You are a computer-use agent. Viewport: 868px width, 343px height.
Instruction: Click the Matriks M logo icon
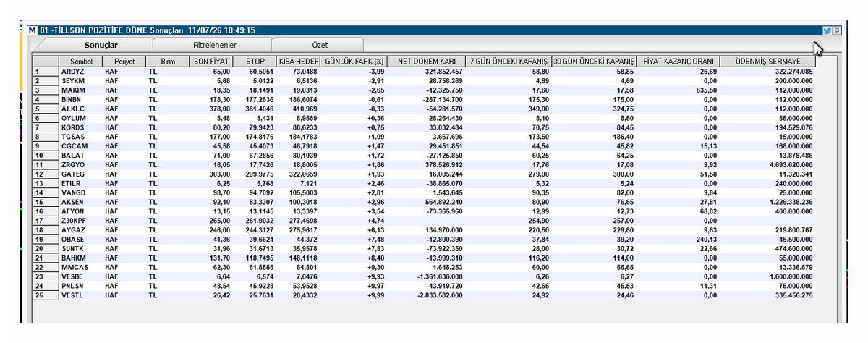pyautogui.click(x=31, y=30)
